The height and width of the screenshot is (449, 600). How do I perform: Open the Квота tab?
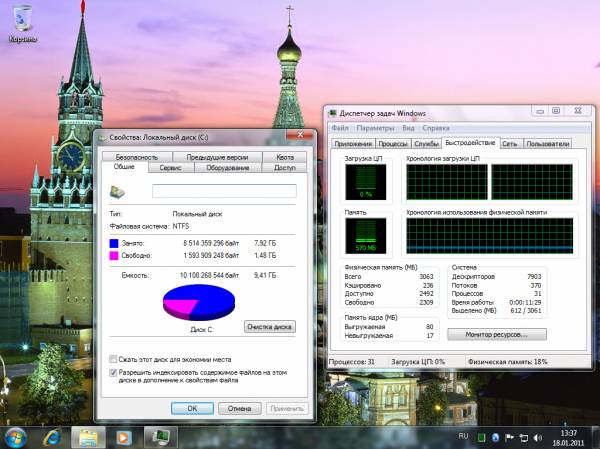[285, 157]
